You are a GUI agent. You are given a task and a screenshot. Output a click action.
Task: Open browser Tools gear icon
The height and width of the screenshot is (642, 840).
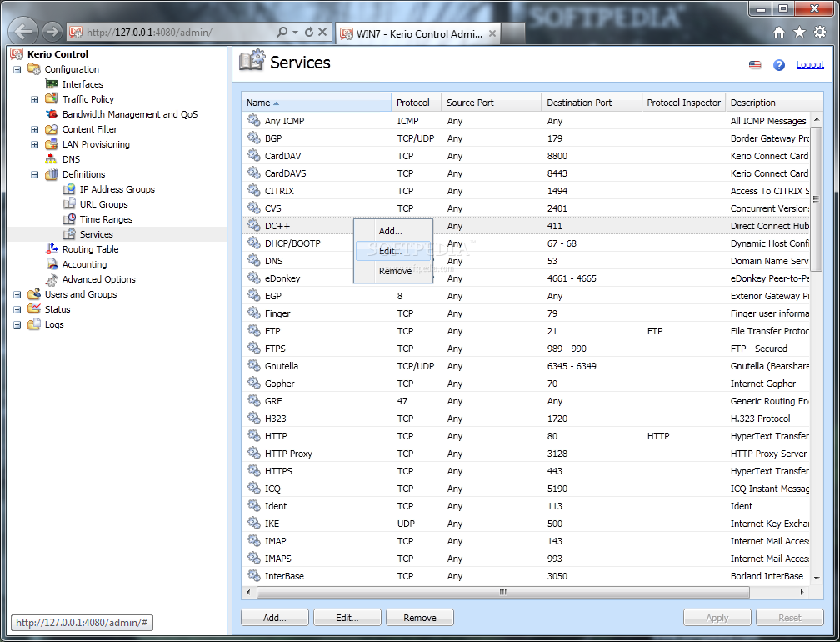pos(820,33)
